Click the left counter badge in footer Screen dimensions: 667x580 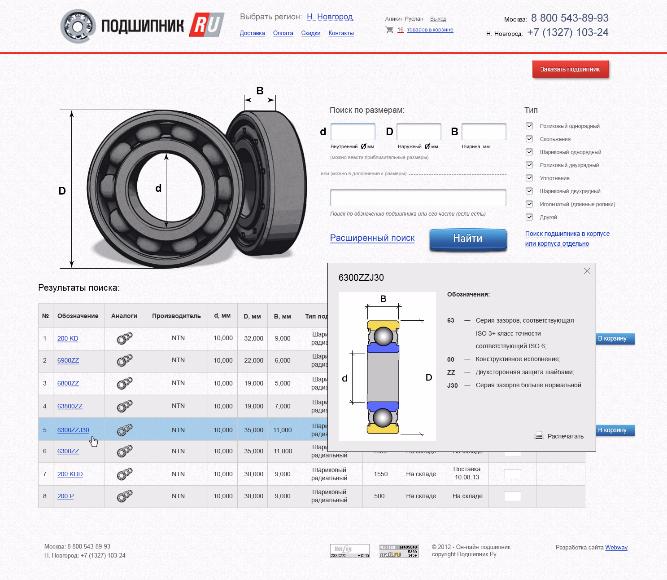pyautogui.click(x=350, y=551)
